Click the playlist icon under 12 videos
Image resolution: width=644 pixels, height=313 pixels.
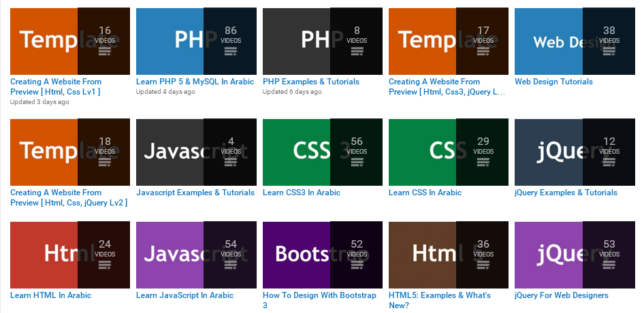click(609, 162)
